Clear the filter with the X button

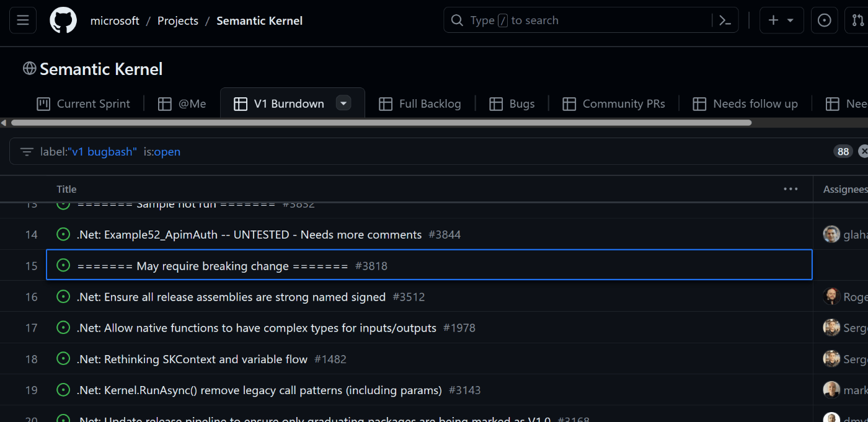tap(862, 152)
